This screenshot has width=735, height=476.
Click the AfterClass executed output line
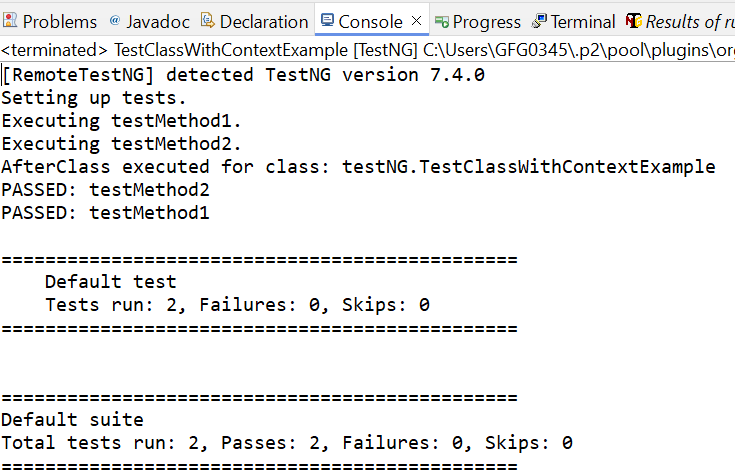pos(358,166)
